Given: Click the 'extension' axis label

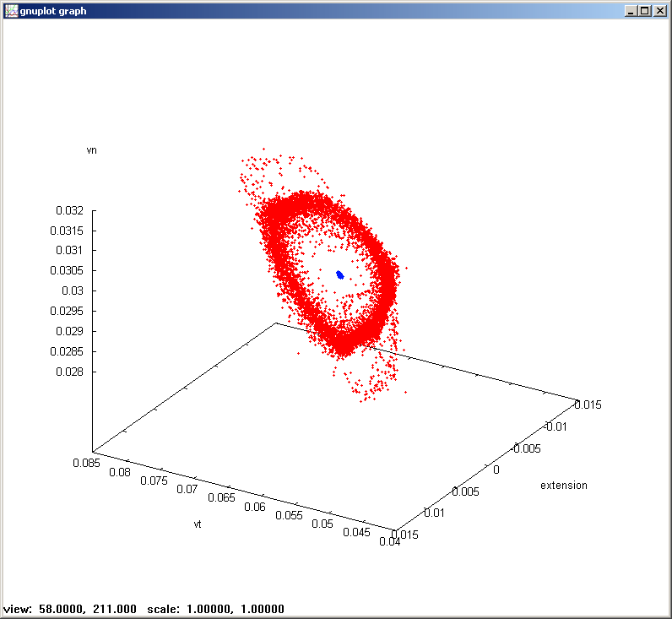Looking at the screenshot, I should click(564, 486).
